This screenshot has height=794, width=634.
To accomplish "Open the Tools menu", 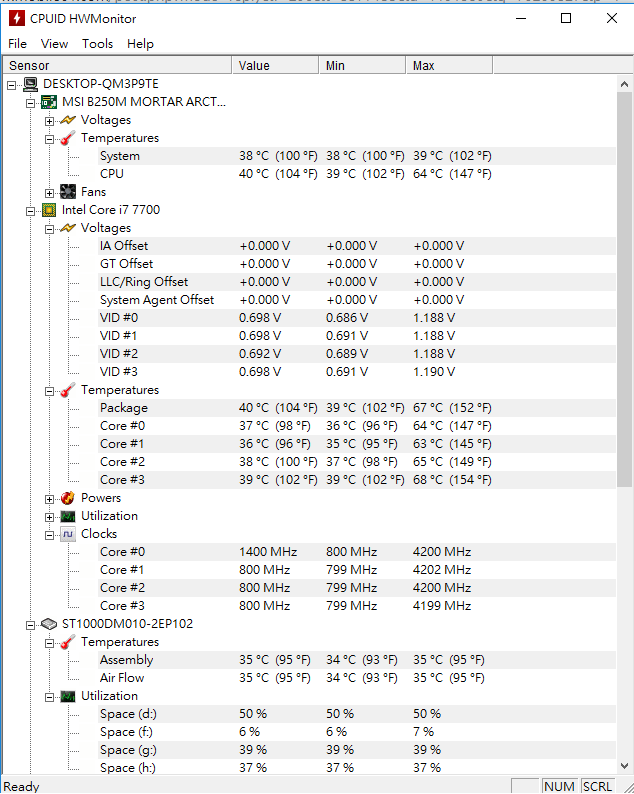I will pos(98,44).
